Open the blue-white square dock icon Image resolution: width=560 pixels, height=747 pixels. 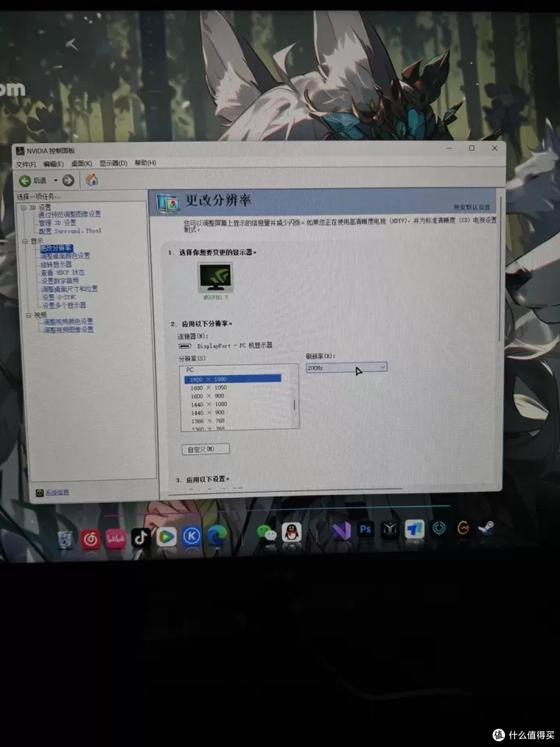[x=414, y=529]
